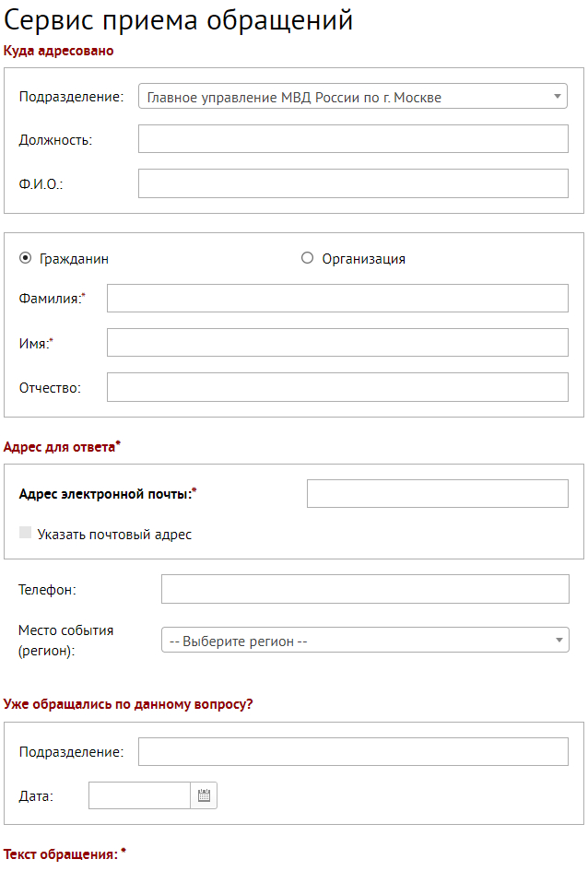This screenshot has height=871, width=588.
Task: Click the dropdown arrow next to Выберите регион
Action: point(559,641)
